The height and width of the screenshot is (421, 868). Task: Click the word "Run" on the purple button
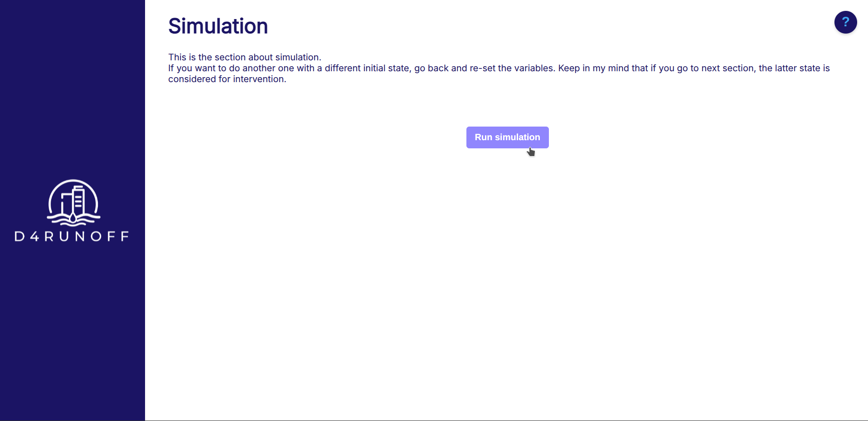pyautogui.click(x=483, y=137)
